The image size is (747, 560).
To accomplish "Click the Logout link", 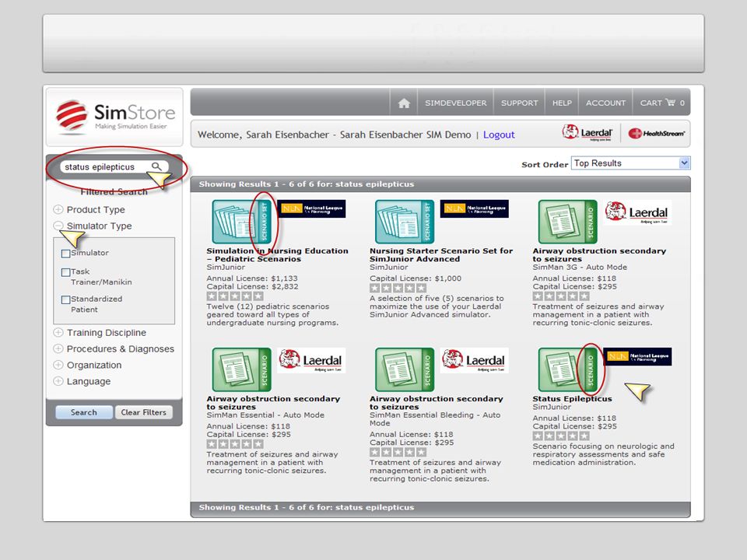I will point(499,135).
